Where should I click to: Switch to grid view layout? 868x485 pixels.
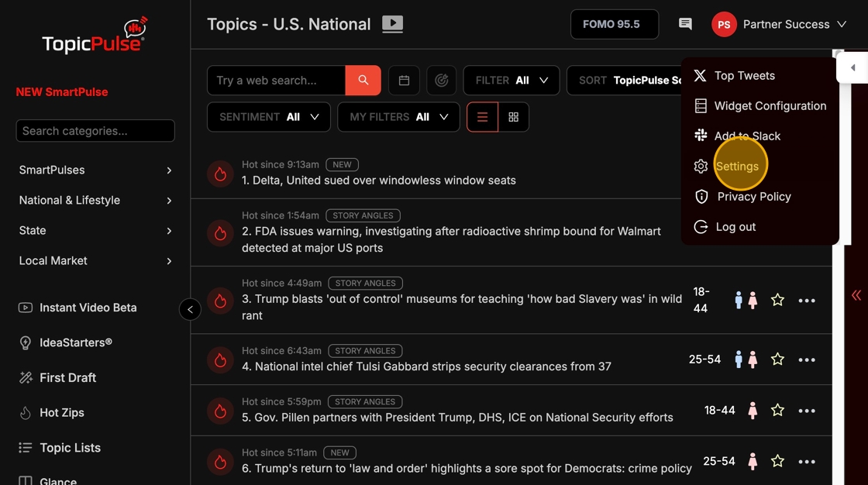(x=514, y=117)
